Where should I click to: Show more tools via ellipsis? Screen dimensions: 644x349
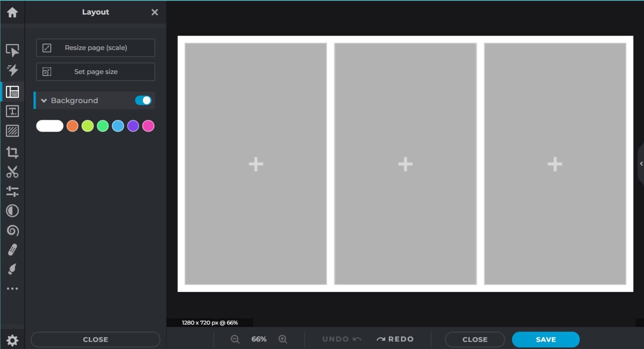(x=12, y=289)
